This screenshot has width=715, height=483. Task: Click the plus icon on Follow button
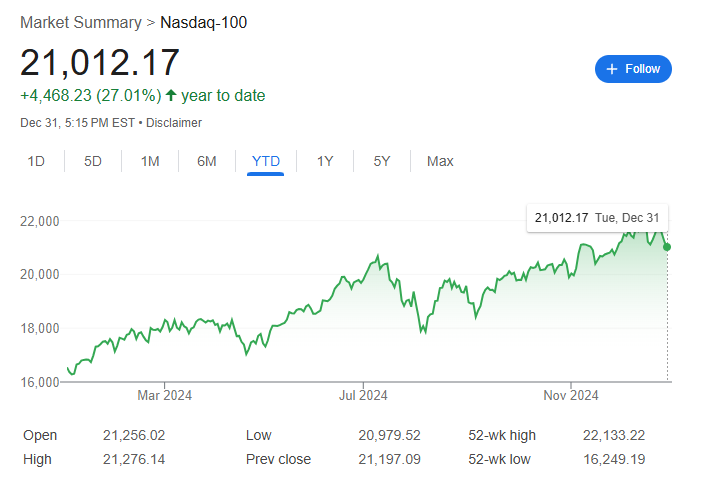pos(611,69)
